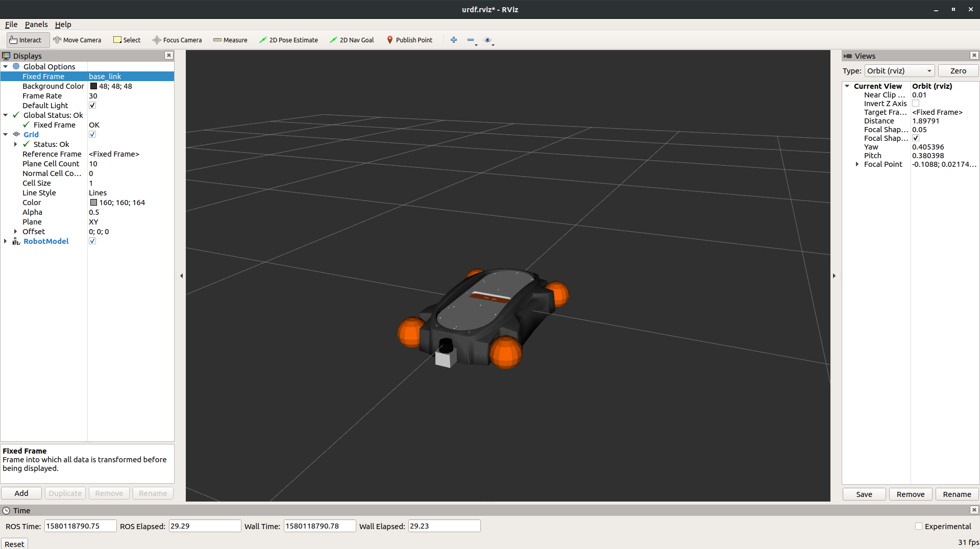The width and height of the screenshot is (980, 549).
Task: Activate the Publish Point tool
Action: pos(409,40)
